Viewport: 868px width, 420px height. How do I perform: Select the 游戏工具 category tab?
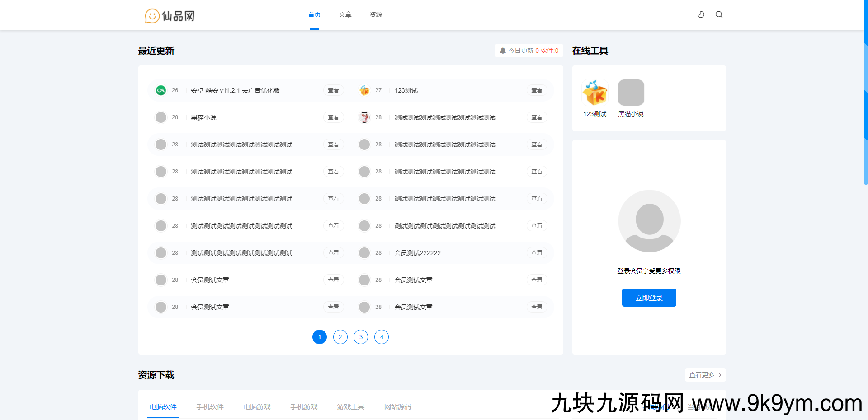tap(350, 406)
